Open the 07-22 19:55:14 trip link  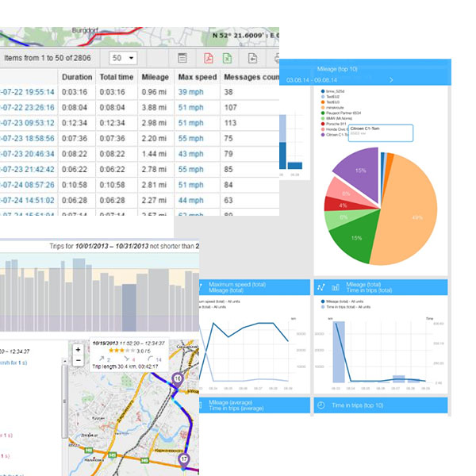coord(27,92)
